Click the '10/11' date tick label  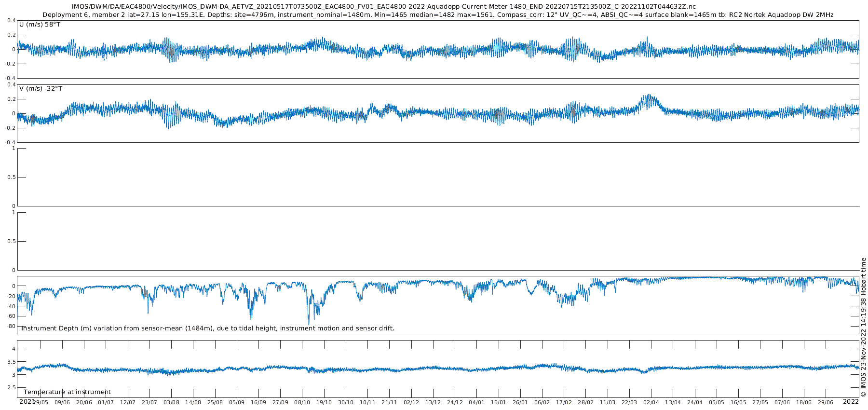click(x=367, y=402)
